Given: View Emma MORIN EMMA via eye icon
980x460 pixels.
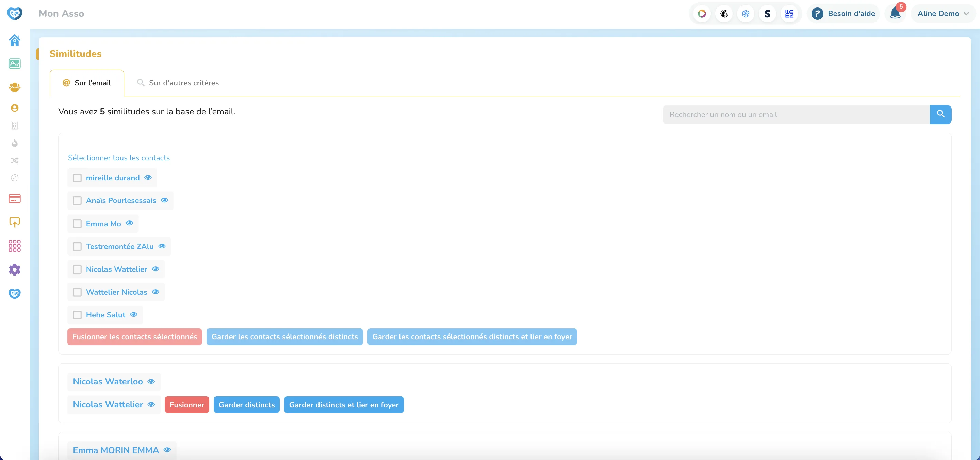Looking at the screenshot, I should (x=167, y=450).
